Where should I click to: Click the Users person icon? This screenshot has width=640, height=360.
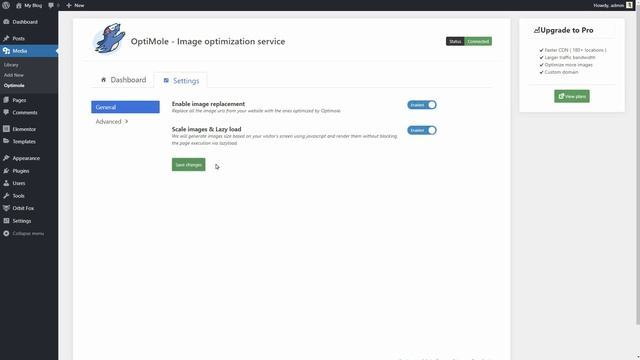click(x=6, y=183)
